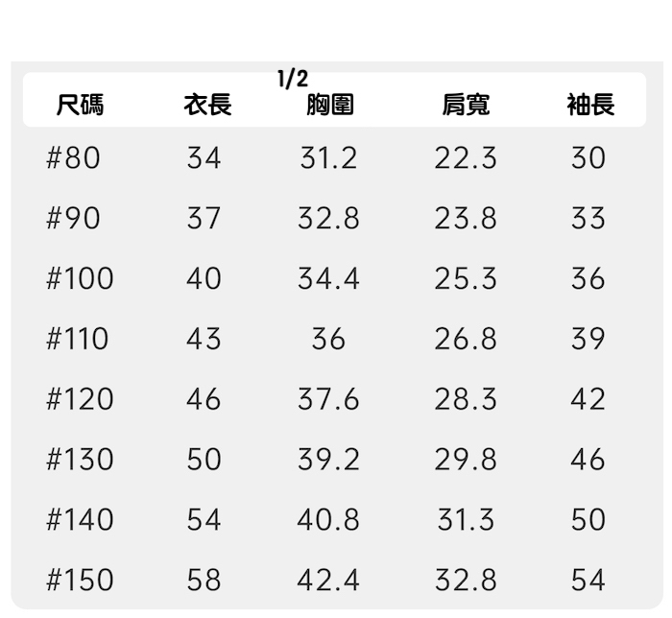Screen dimensions: 672x618
Task: Click chest value 31.2 for size #80
Action: (x=328, y=158)
